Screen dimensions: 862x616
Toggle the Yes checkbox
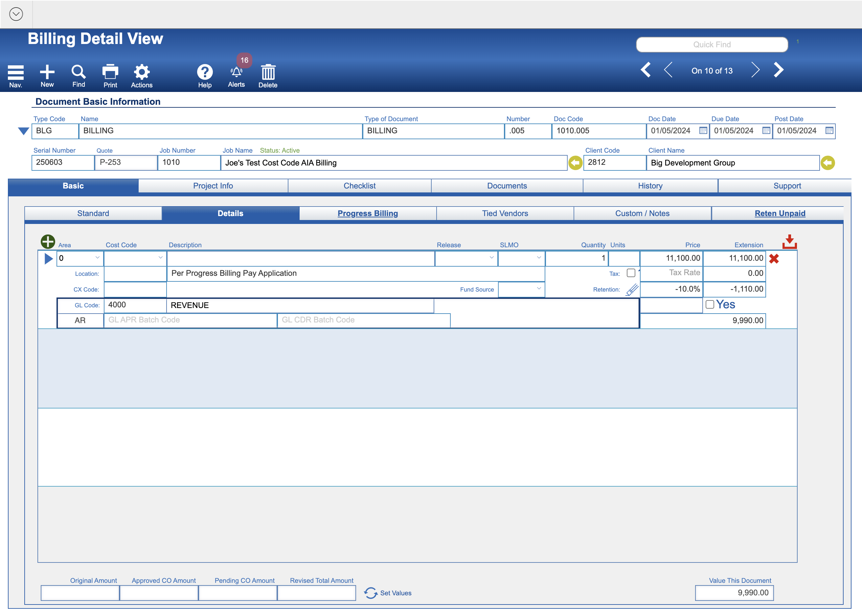tap(710, 305)
